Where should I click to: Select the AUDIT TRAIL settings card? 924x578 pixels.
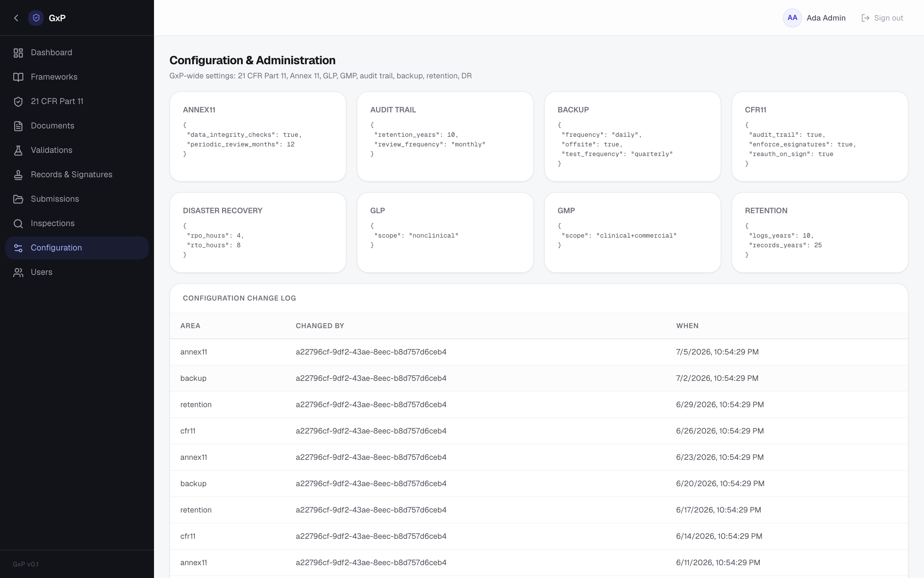pos(445,136)
